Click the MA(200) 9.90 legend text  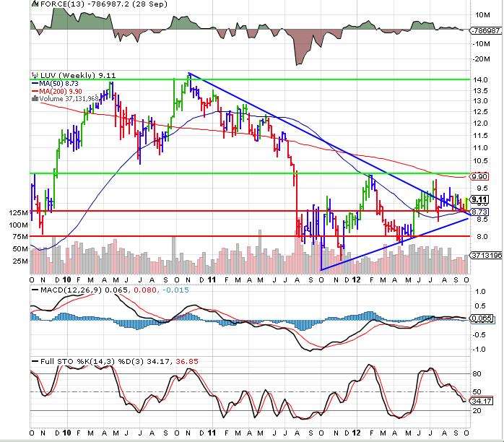pyautogui.click(x=61, y=91)
